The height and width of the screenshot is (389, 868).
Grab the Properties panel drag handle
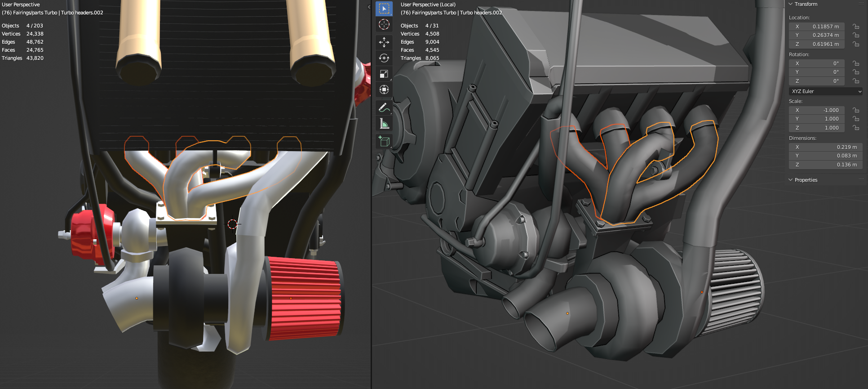pyautogui.click(x=861, y=180)
